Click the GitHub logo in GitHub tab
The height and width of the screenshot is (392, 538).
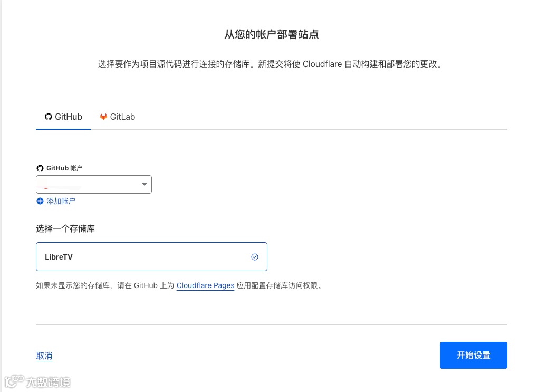[x=49, y=117]
